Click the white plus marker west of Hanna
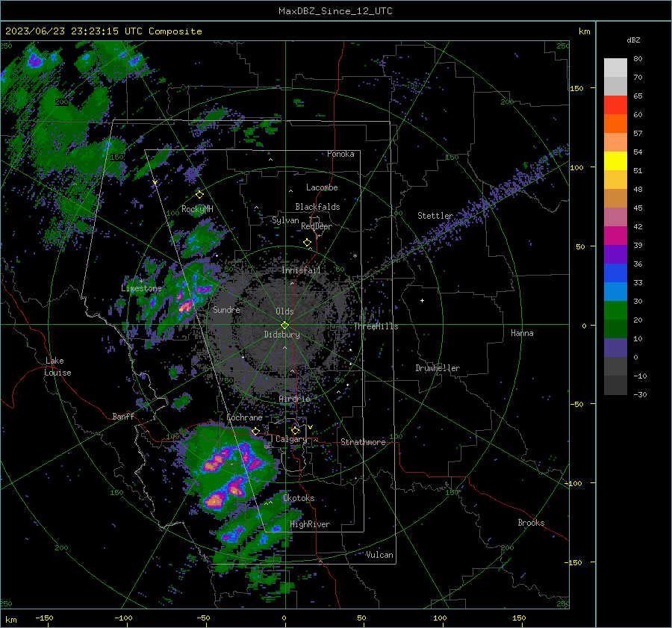Screen dimensions: 672x628 422,300
